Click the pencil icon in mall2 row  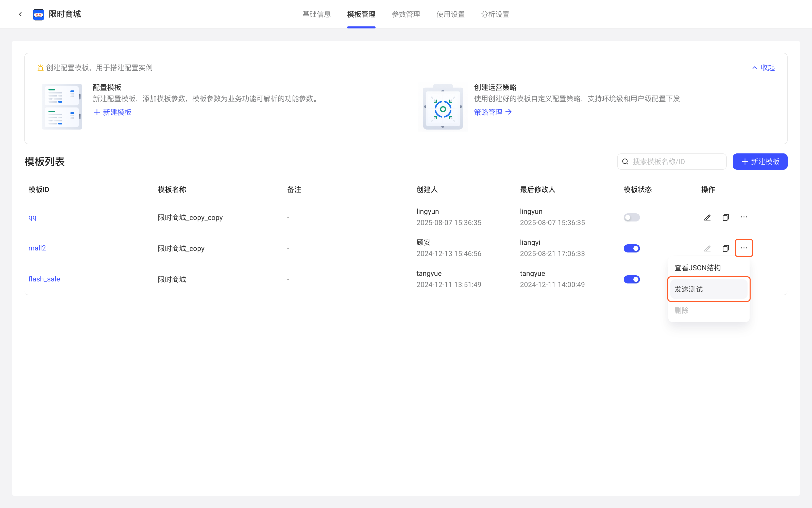tap(707, 248)
